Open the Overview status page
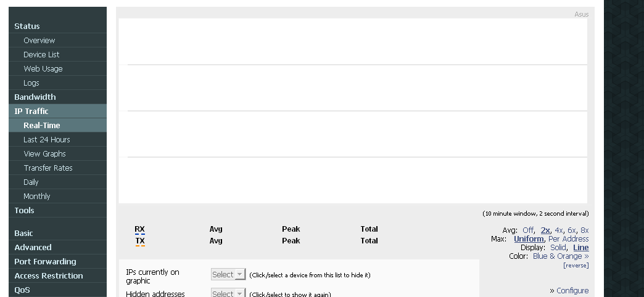 click(39, 40)
